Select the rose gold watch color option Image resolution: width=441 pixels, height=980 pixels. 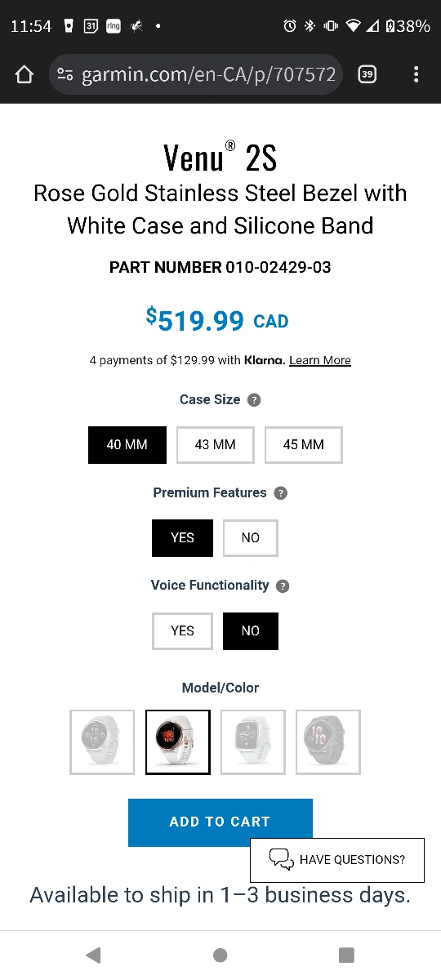178,742
